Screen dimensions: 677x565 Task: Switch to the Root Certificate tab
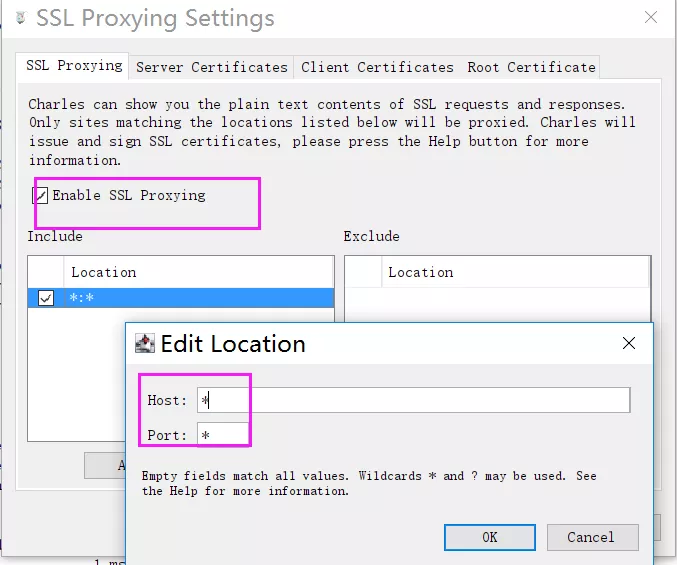[x=531, y=67]
